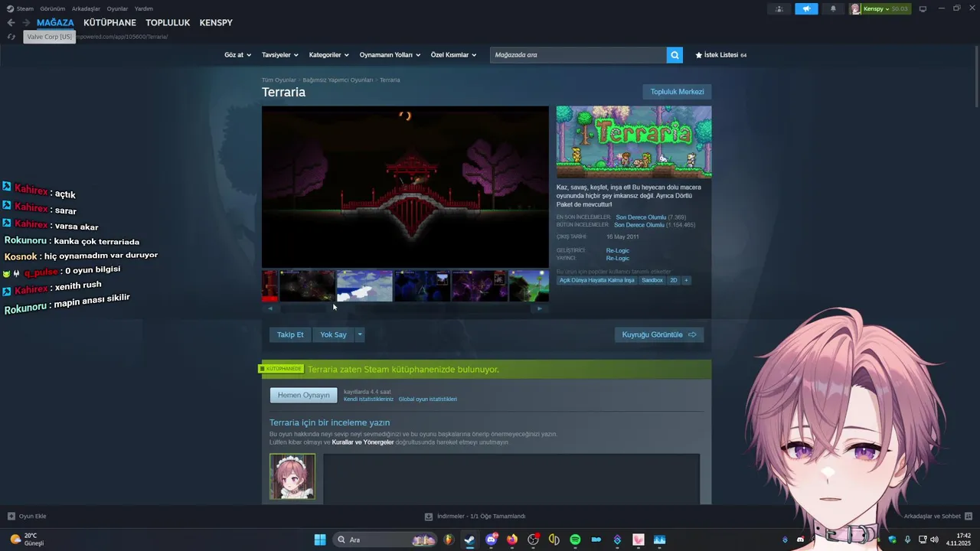Open Spotify from the taskbar
Screen dimensions: 980x551
tap(575, 540)
